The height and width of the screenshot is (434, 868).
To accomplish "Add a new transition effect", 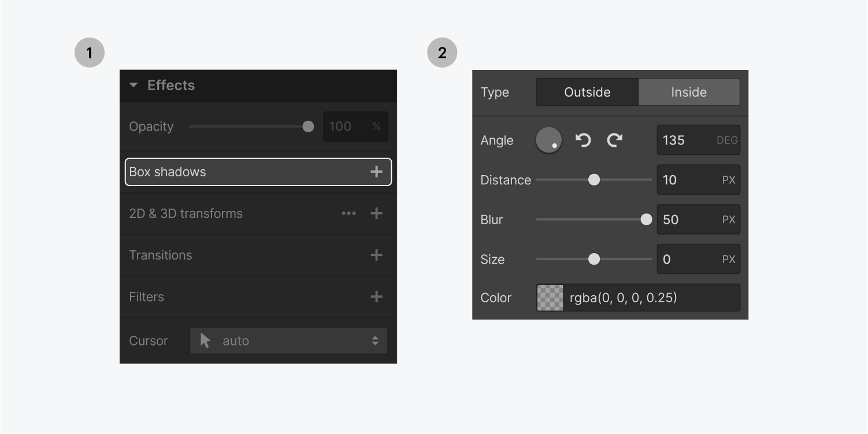I will (376, 255).
